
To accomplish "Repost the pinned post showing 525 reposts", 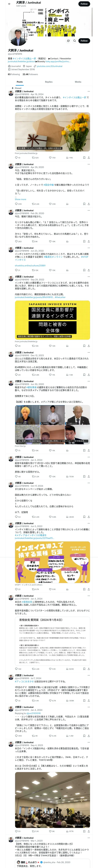I will 35,157.
